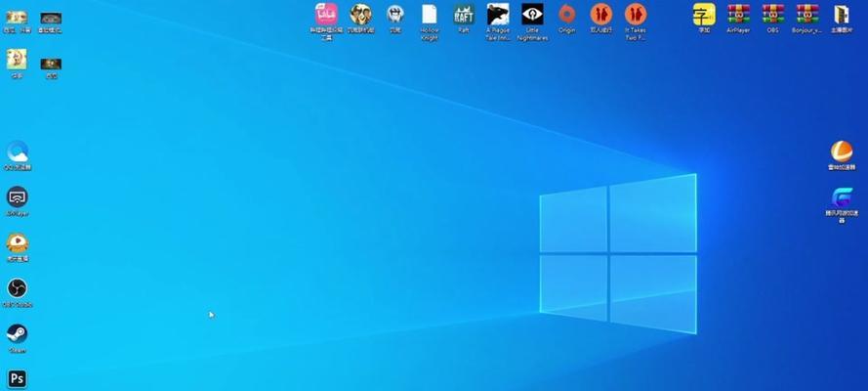The image size is (868, 391).
Task: Open the orange video player icon below AirPlayer
Action: coord(18,242)
